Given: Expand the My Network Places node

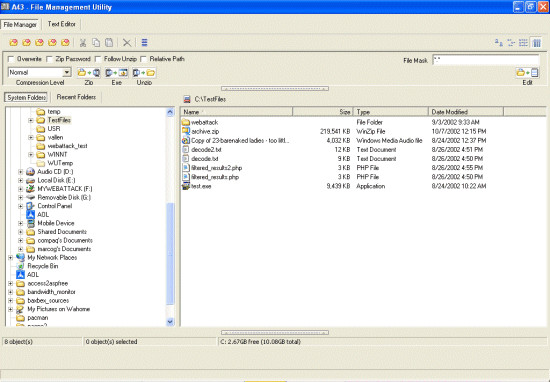Looking at the screenshot, I should pos(11,257).
